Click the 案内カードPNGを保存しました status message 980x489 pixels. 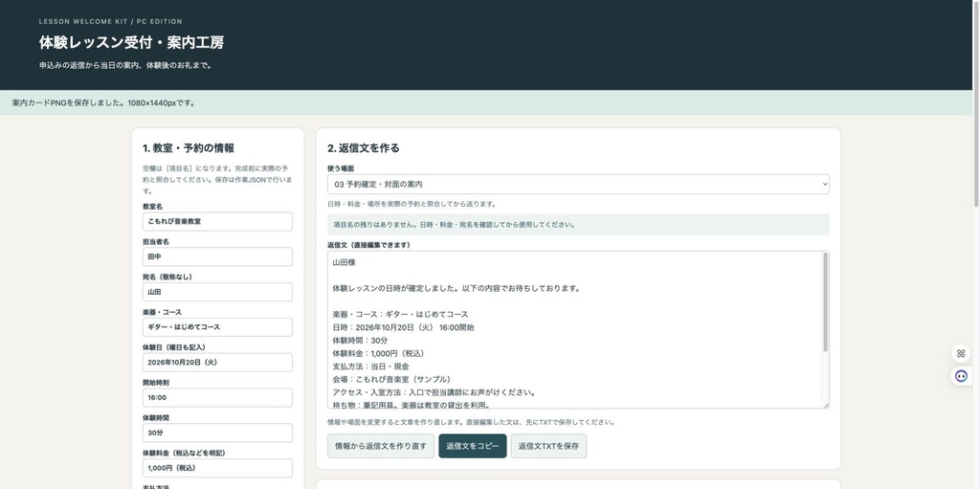tap(103, 102)
